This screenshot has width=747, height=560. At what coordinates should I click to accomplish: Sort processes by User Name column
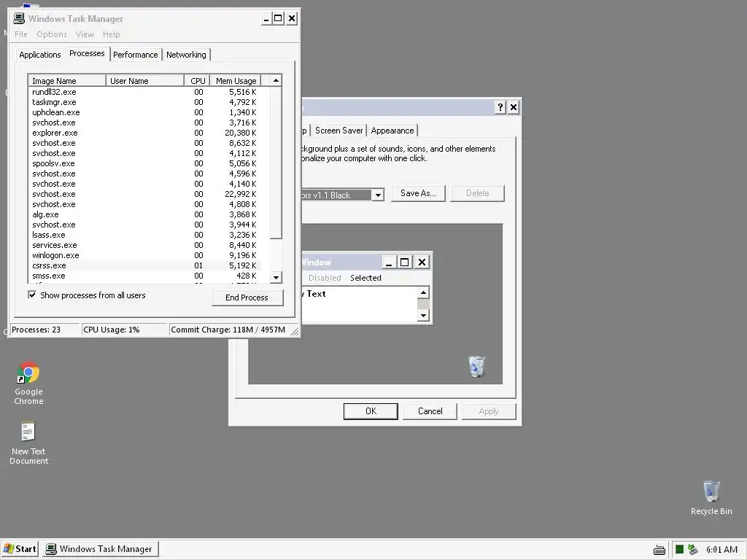click(145, 80)
